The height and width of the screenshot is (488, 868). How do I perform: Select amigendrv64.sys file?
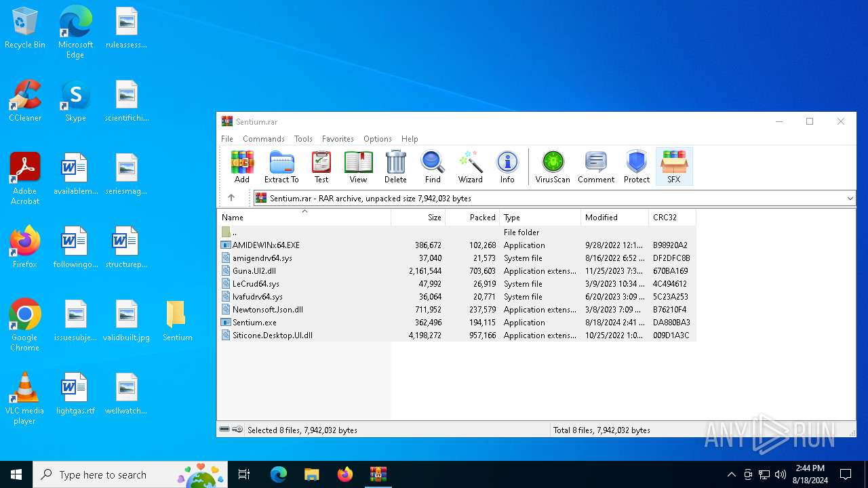point(456,258)
